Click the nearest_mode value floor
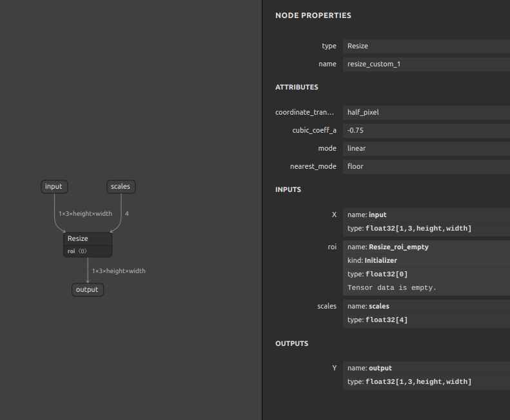 tap(426, 166)
